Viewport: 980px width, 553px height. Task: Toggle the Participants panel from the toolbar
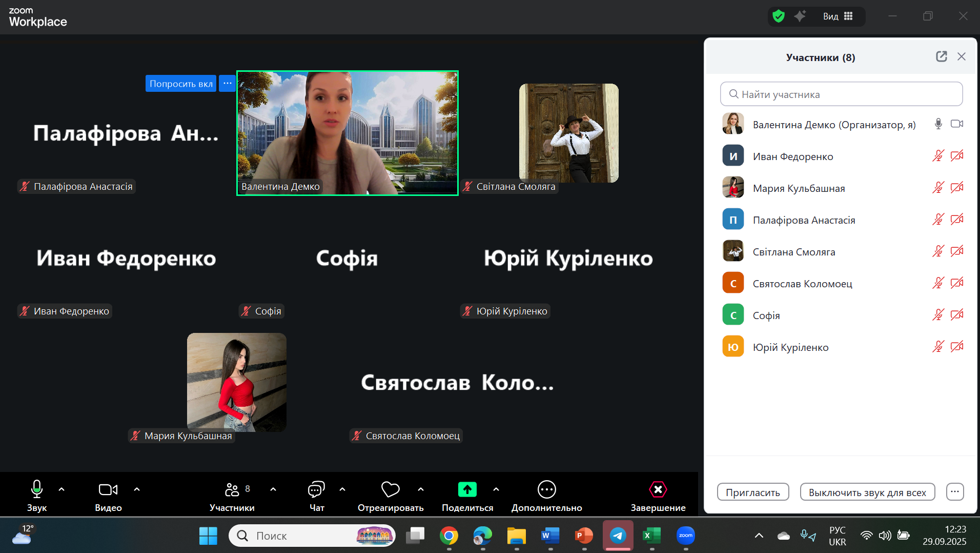[232, 490]
